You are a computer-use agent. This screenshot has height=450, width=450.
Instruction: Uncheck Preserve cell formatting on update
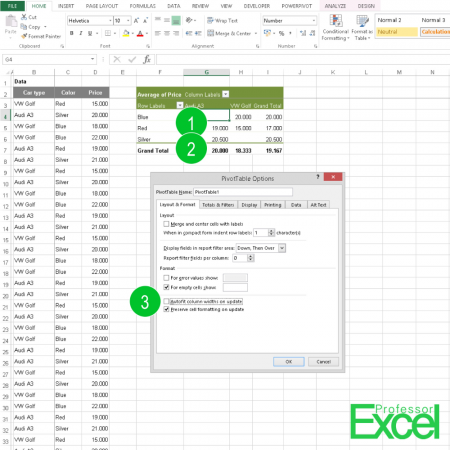pos(166,309)
